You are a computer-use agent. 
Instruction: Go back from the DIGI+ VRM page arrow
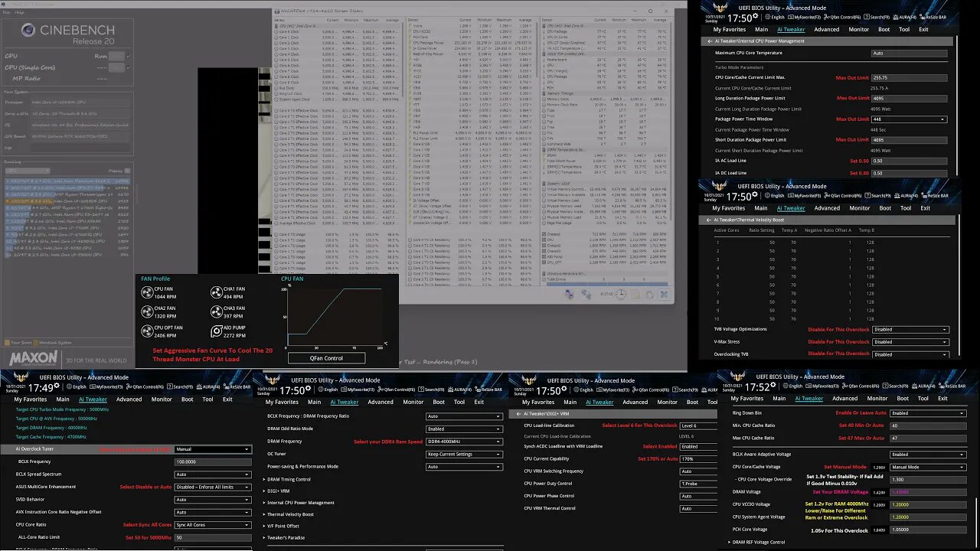(x=518, y=413)
